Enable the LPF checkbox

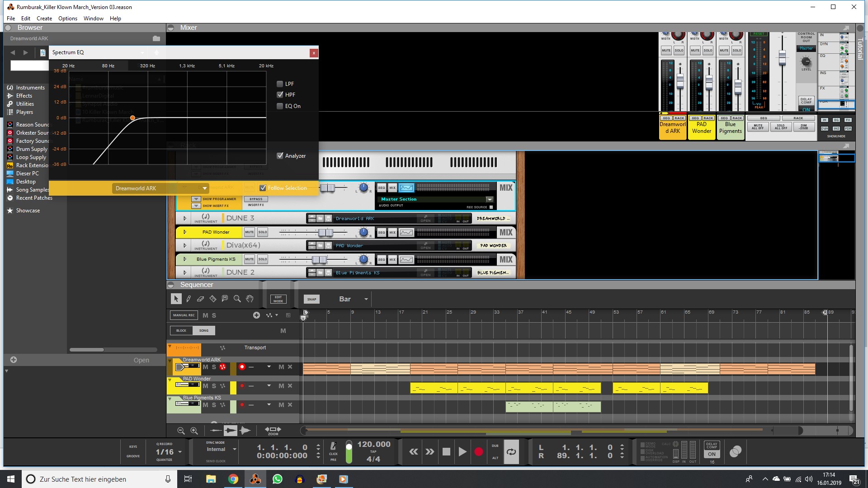point(280,84)
